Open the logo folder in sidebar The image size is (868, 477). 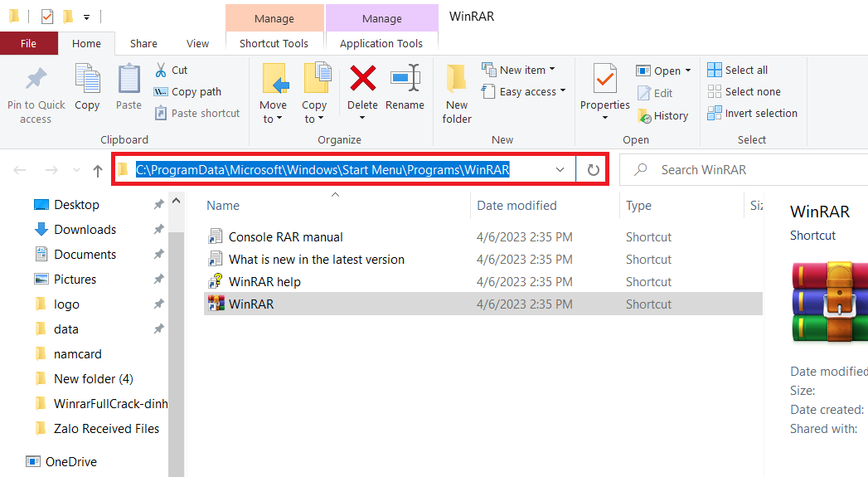point(66,304)
